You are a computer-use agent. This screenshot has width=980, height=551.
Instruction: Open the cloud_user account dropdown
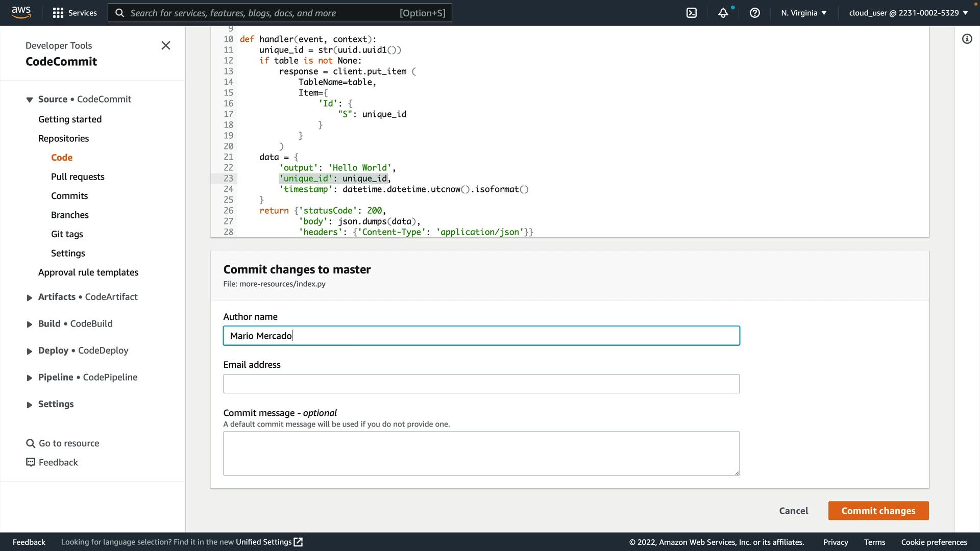pos(908,13)
